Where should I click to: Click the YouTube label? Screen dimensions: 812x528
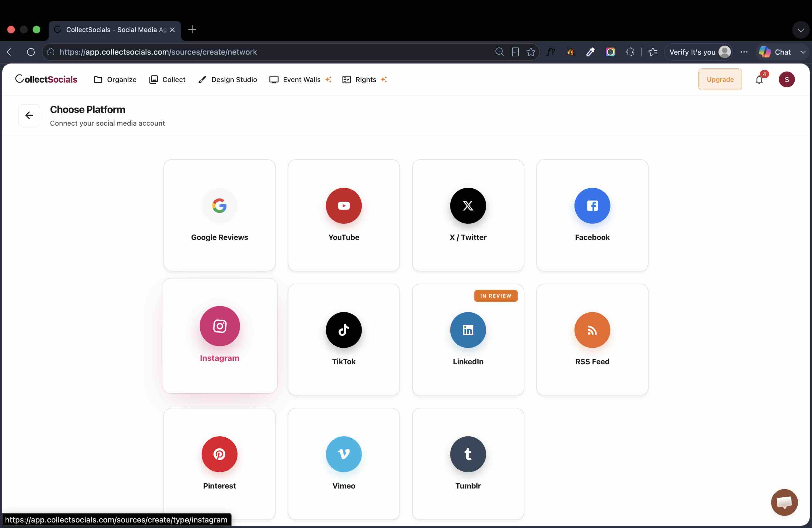(x=344, y=237)
